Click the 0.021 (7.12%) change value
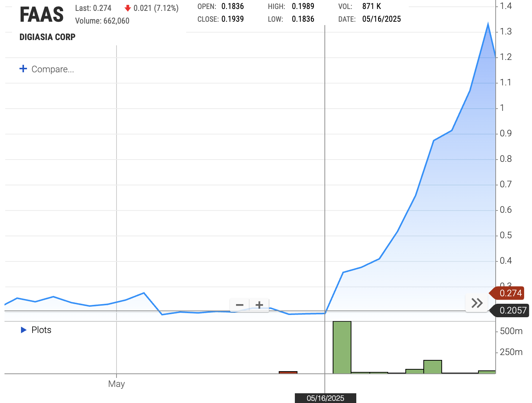Image resolution: width=532 pixels, height=403 pixels. coord(156,8)
